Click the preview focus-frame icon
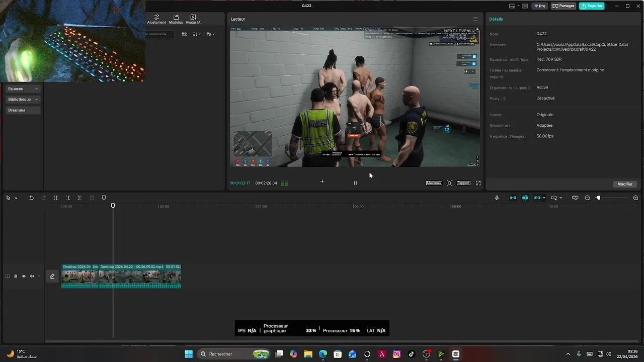This screenshot has height=362, width=644. coord(449,183)
